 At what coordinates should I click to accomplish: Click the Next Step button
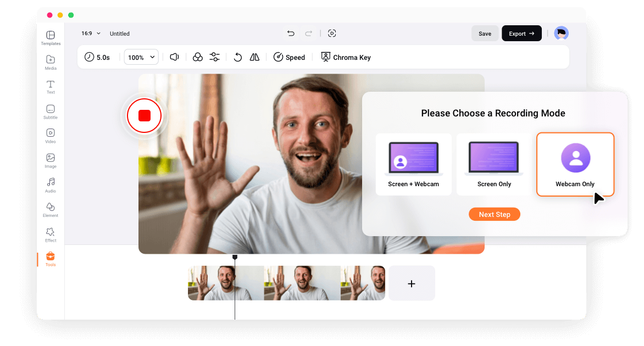tap(494, 214)
